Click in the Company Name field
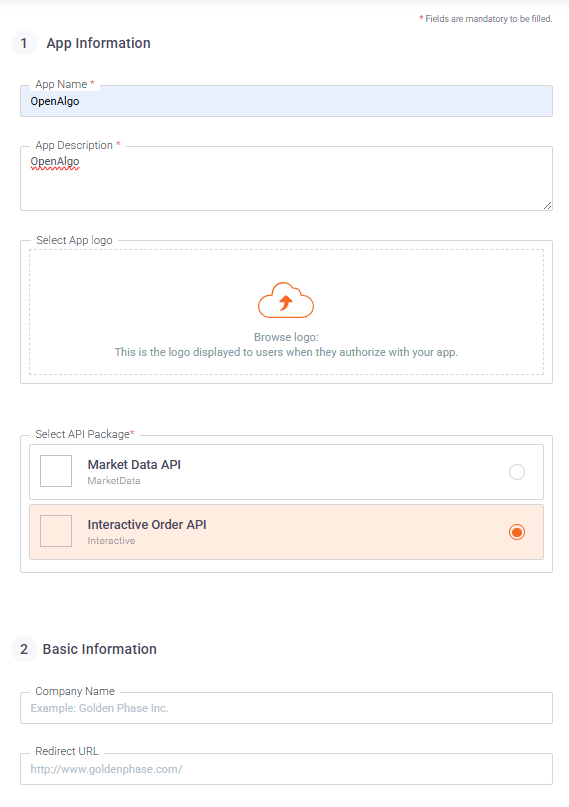This screenshot has width=569, height=807. [287, 708]
